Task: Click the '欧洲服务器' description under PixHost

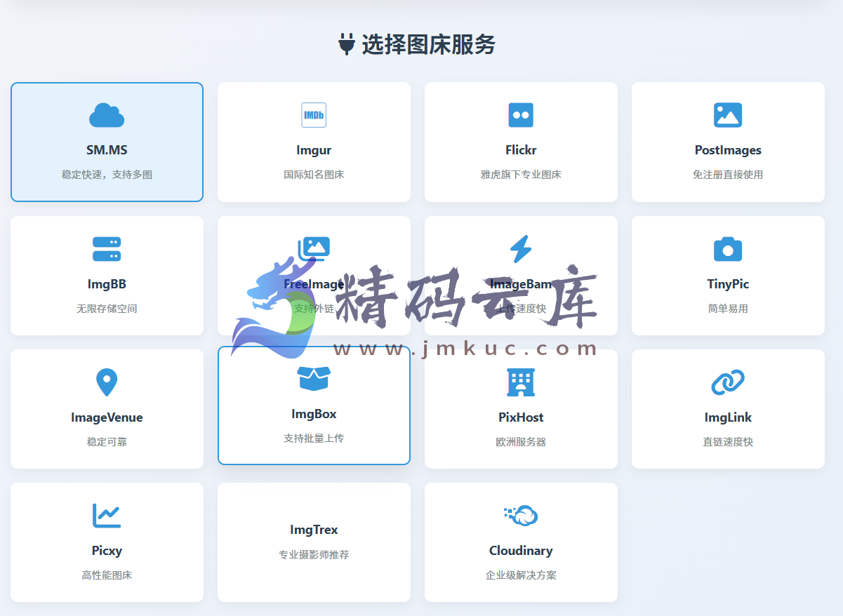Action: (x=521, y=442)
